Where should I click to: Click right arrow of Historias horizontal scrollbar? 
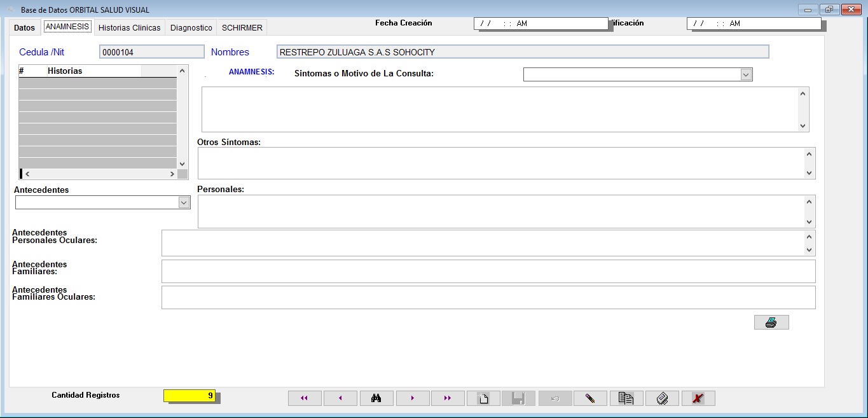click(172, 174)
